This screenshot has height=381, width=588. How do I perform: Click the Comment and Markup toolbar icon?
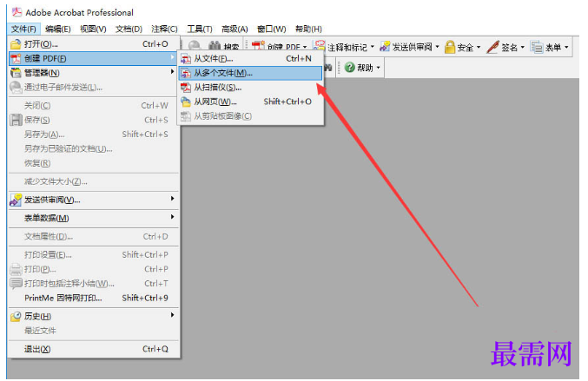click(319, 47)
